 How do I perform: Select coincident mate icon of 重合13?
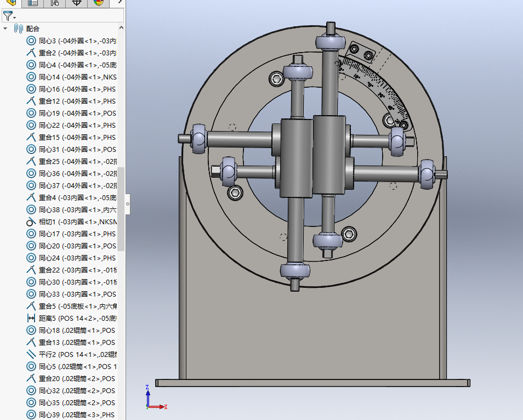31,342
